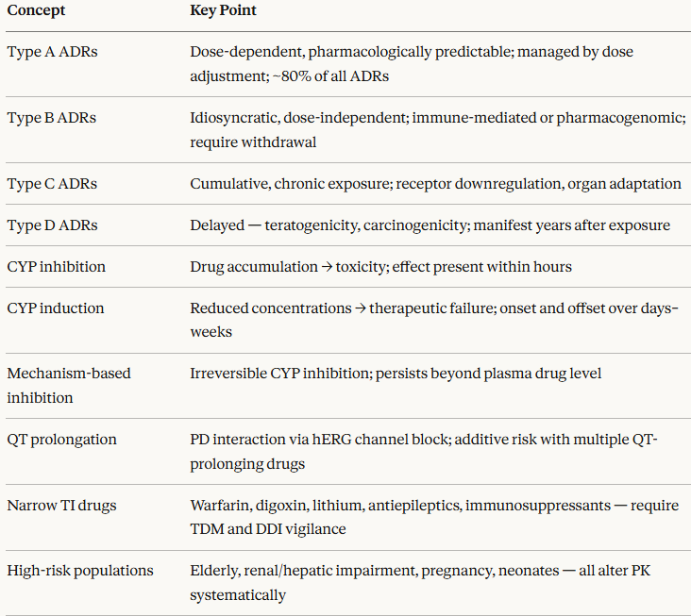
Task: Select the High-risk populations cell
Action: (80, 571)
